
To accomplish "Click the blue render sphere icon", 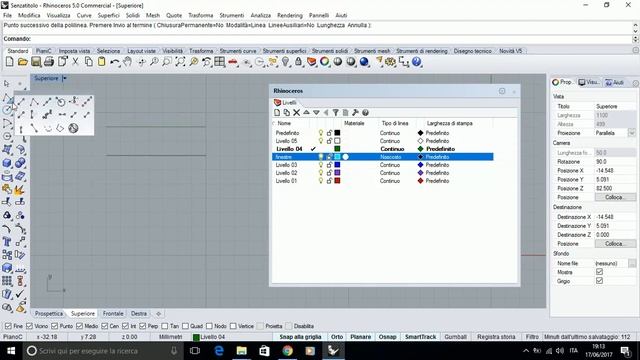I will [x=364, y=62].
